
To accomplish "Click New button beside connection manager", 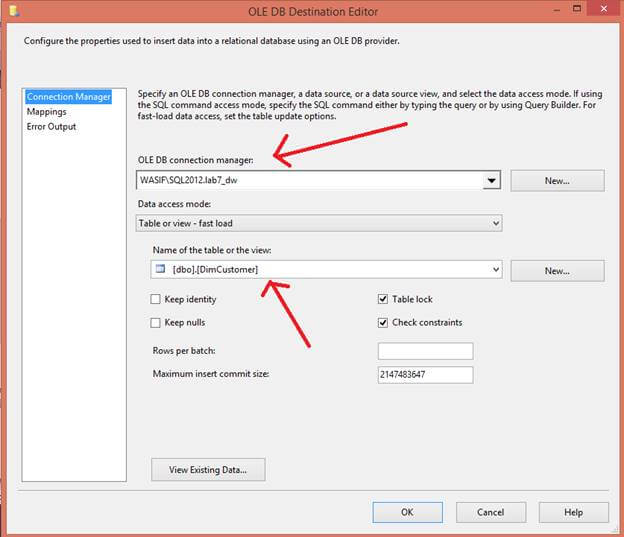I will pyautogui.click(x=557, y=181).
